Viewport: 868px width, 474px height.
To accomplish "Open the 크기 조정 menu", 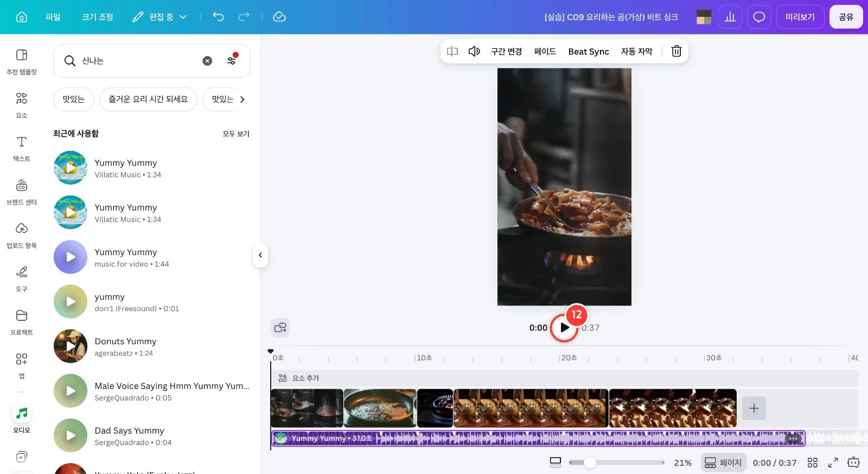I will pos(98,17).
